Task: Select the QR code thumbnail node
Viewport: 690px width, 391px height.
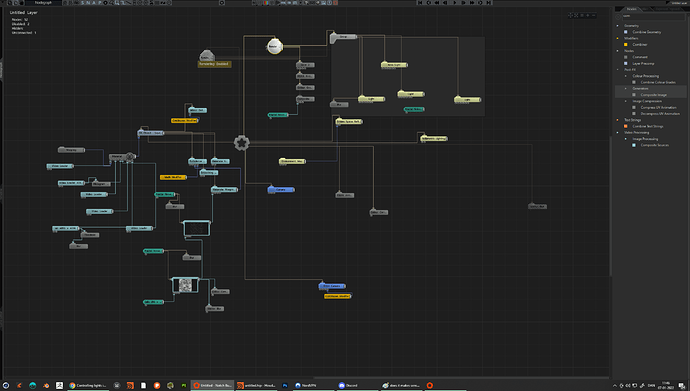Action: tap(185, 285)
